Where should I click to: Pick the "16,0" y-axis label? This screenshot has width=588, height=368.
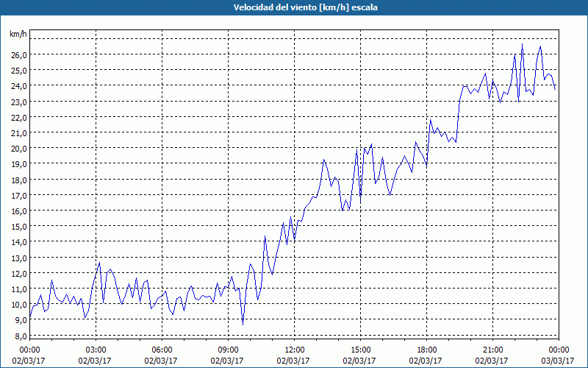(19, 211)
